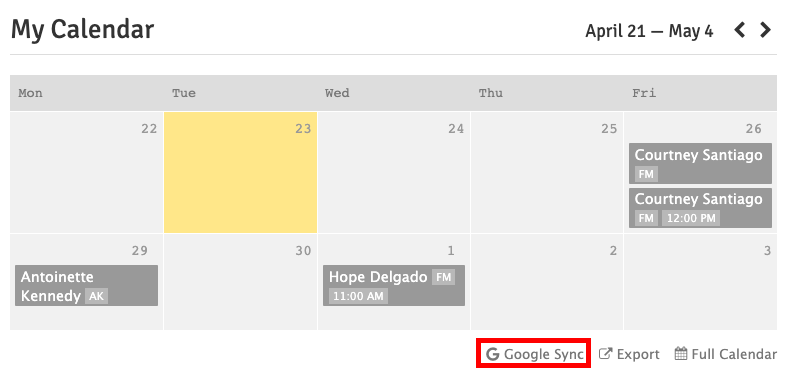The width and height of the screenshot is (786, 376).
Task: Click the Export arrow icon
Action: pos(606,354)
